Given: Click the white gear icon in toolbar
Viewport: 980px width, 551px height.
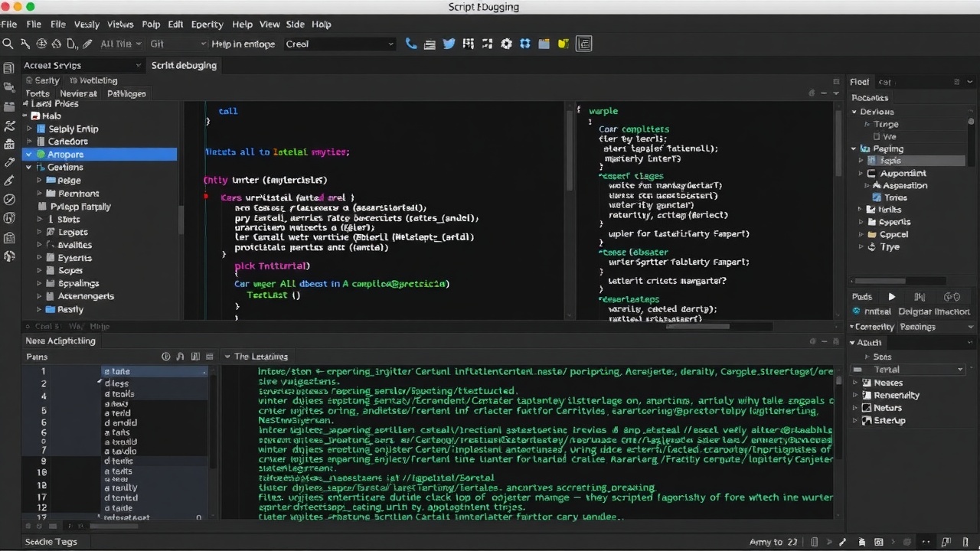Looking at the screenshot, I should tap(506, 44).
